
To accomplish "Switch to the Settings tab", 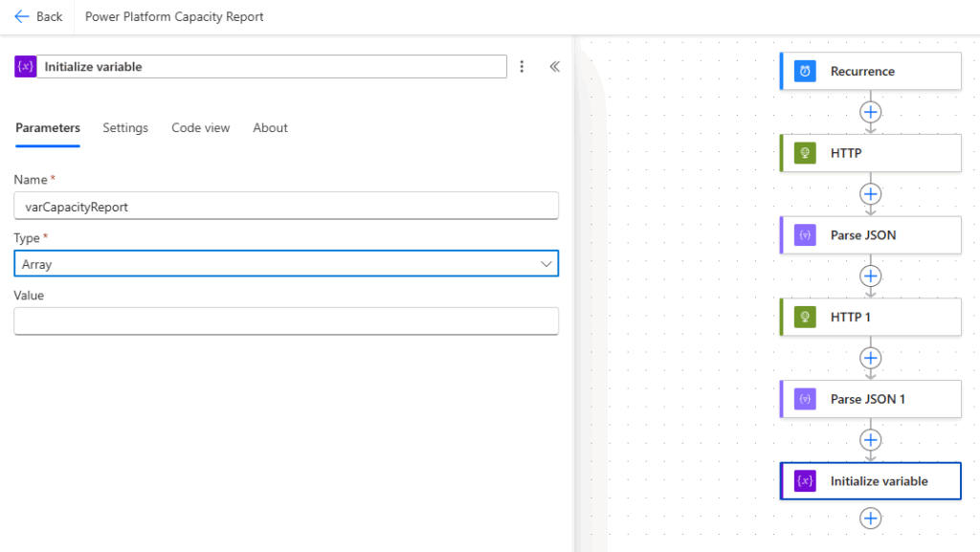I will (x=125, y=128).
